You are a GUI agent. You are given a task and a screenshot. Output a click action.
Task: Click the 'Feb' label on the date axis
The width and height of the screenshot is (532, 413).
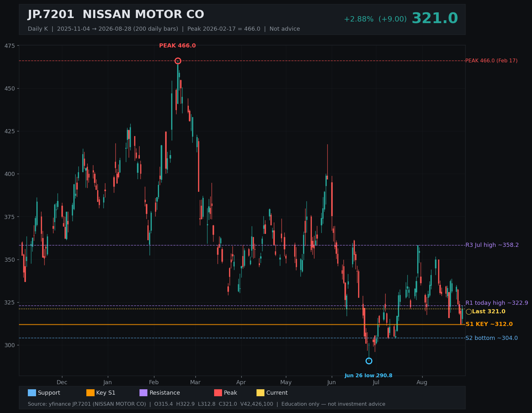pos(154,382)
